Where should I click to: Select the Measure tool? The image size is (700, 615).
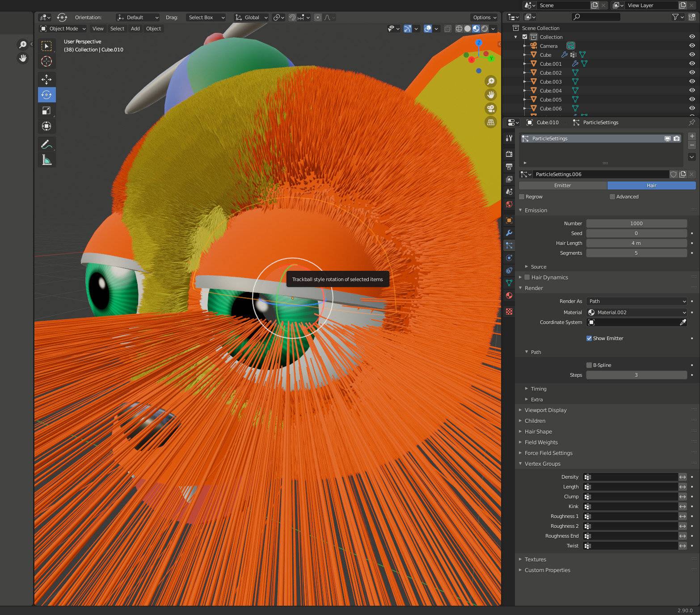[x=46, y=160]
